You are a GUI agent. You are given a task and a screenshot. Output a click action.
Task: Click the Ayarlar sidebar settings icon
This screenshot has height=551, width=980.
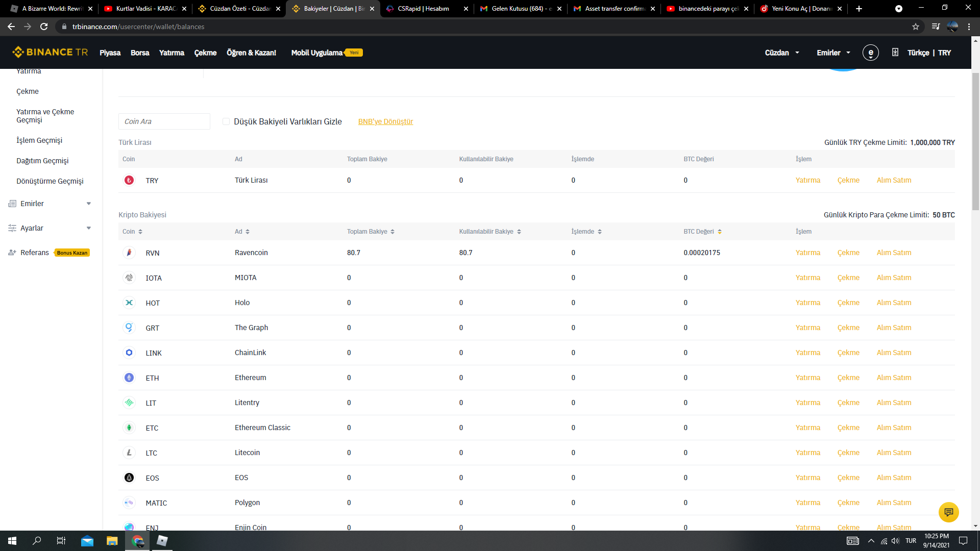tap(12, 228)
